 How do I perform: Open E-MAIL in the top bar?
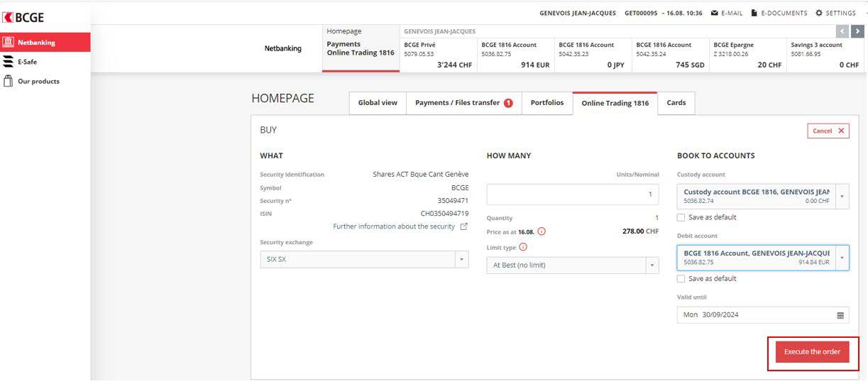click(726, 13)
